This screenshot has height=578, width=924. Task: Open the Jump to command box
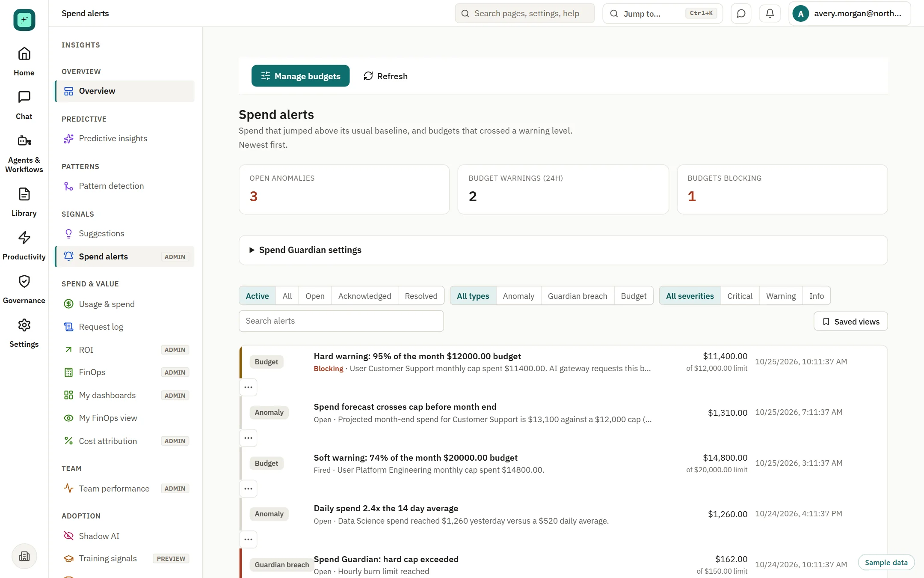pos(662,13)
